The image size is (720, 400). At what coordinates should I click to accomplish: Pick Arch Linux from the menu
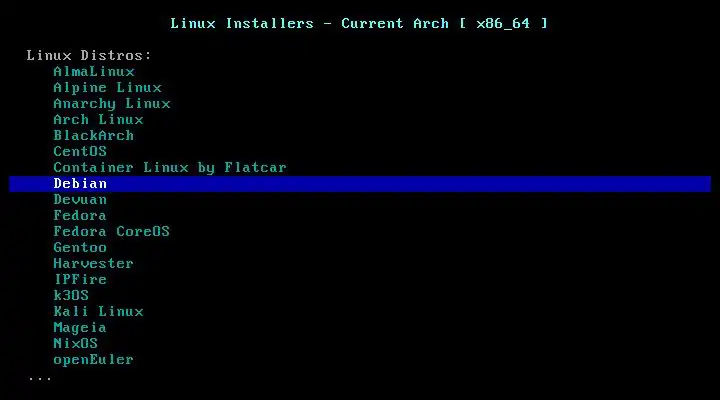pyautogui.click(x=98, y=119)
